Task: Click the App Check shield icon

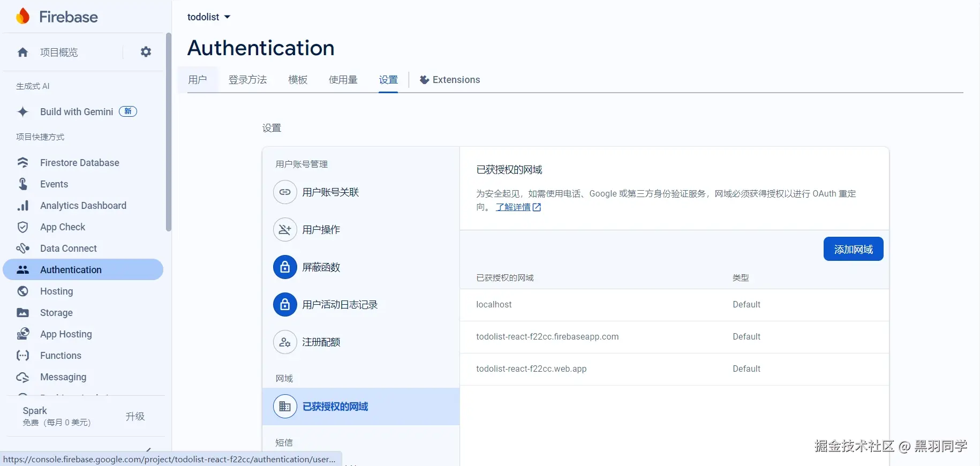Action: 22,227
